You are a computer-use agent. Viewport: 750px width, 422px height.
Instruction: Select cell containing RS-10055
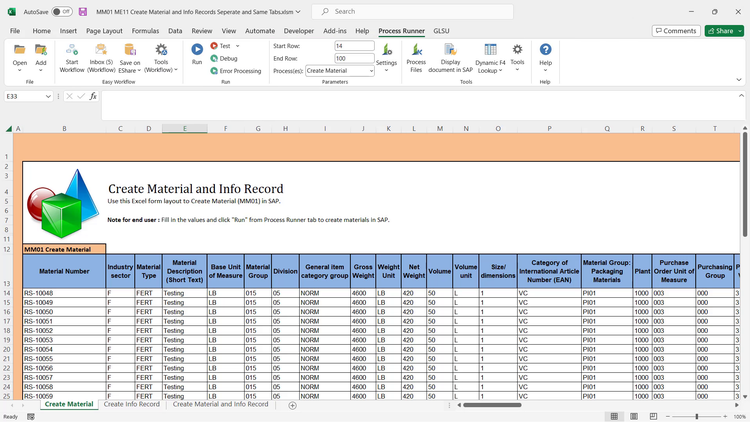coord(64,359)
